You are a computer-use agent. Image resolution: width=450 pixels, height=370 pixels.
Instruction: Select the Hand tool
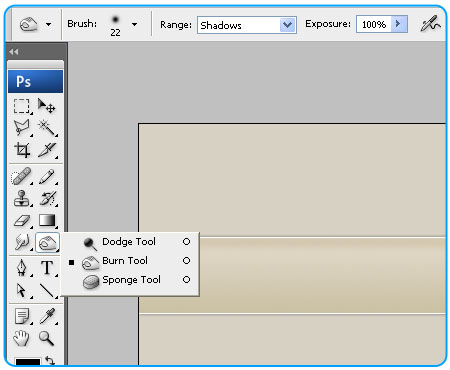(x=21, y=338)
